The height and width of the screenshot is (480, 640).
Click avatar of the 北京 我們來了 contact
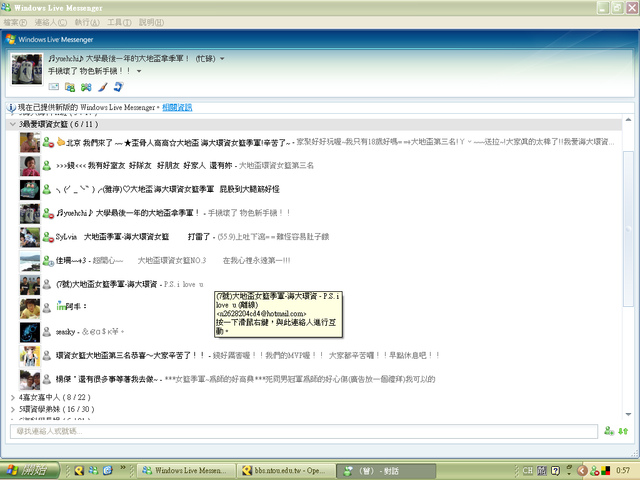[30, 142]
